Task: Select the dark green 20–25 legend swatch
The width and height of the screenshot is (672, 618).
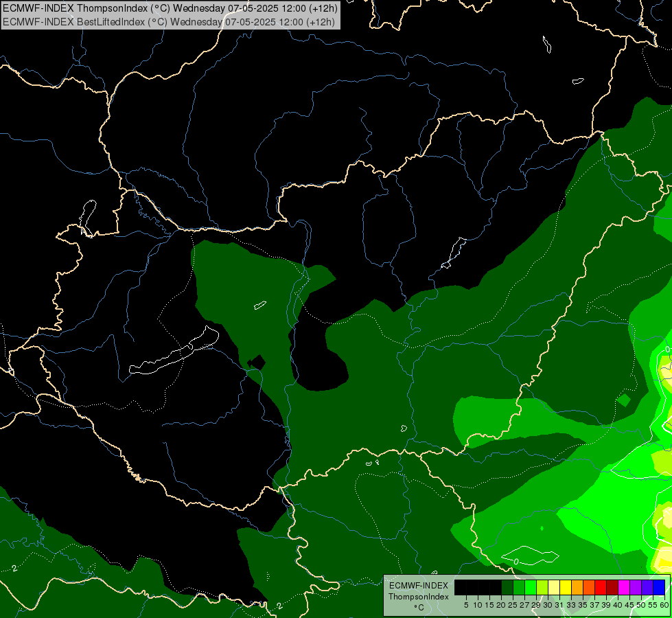Action: click(x=507, y=587)
